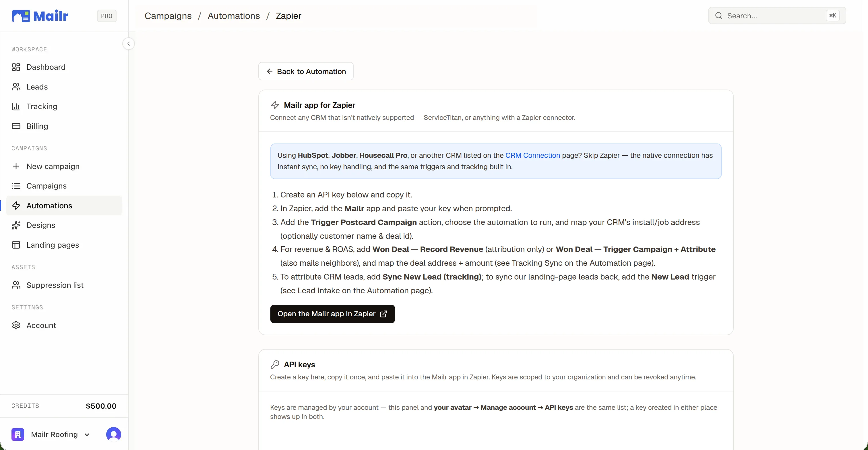Open the CRM Connection link
This screenshot has height=450, width=868.
pos(533,155)
